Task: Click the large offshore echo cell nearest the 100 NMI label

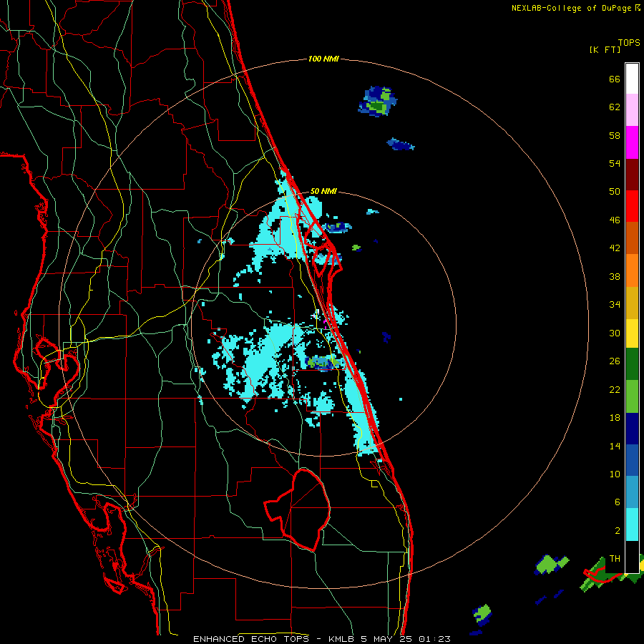Action: tap(377, 101)
